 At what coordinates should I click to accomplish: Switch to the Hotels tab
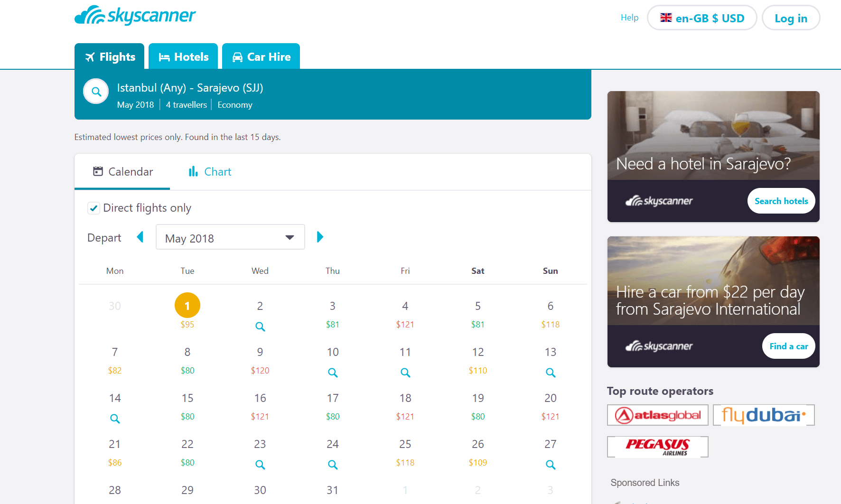click(x=183, y=56)
